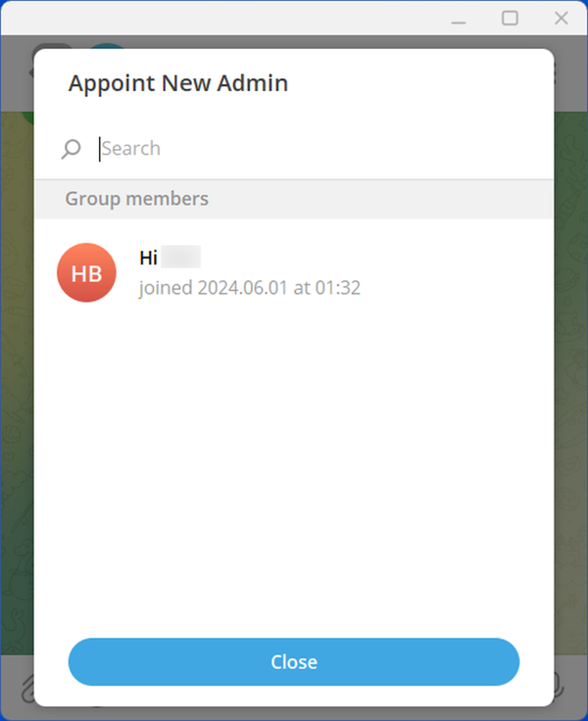Click the joined 2024.06.01 at 01:32 text
Screen dimensions: 588x721
250,288
